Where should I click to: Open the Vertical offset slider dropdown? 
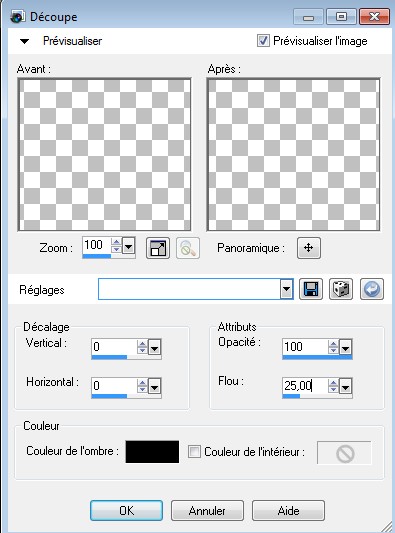(x=154, y=347)
